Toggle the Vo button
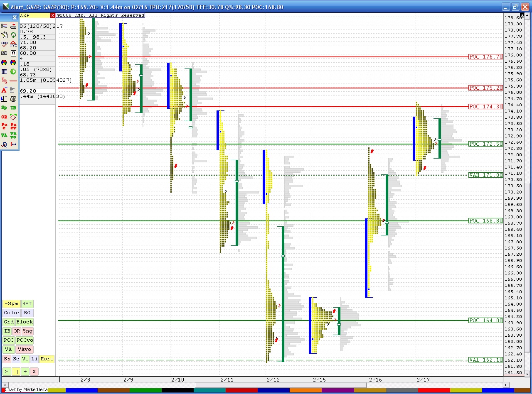The image size is (532, 394). (25, 359)
